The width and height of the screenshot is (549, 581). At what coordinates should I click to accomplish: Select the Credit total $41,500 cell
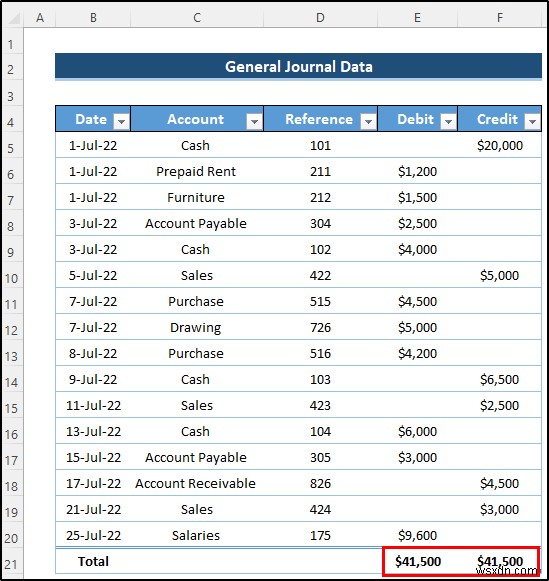[x=500, y=561]
